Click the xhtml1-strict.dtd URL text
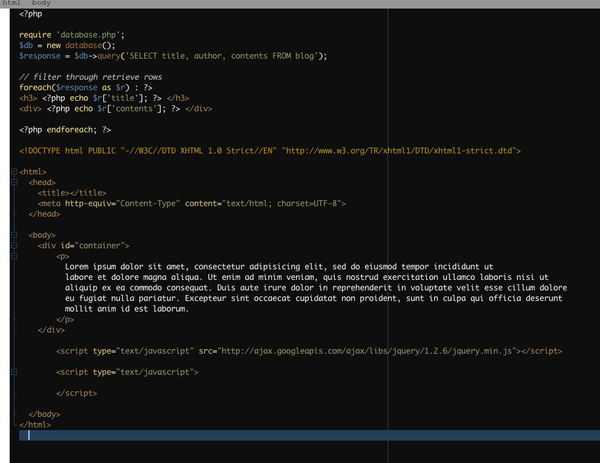600x463 pixels. [399, 151]
